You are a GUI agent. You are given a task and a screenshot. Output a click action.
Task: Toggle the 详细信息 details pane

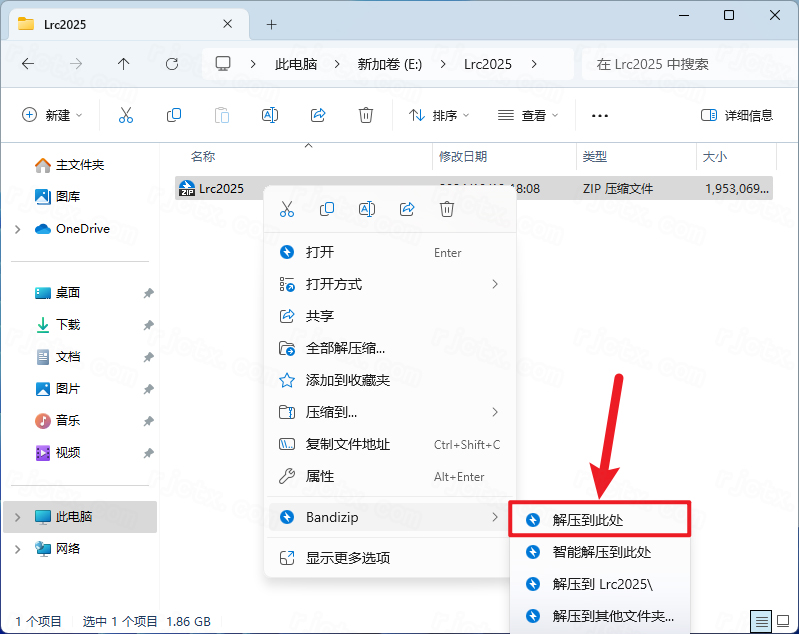(737, 115)
